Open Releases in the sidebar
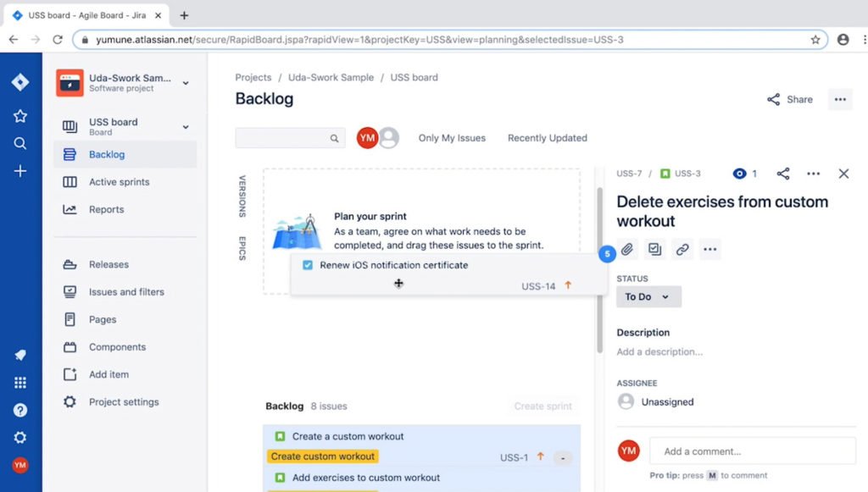 [x=125, y=265]
